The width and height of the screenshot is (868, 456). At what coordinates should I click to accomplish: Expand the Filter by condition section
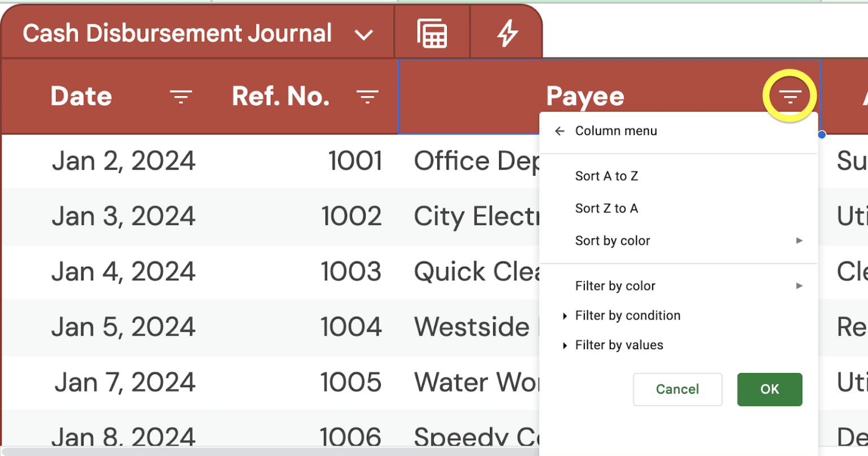coord(565,316)
